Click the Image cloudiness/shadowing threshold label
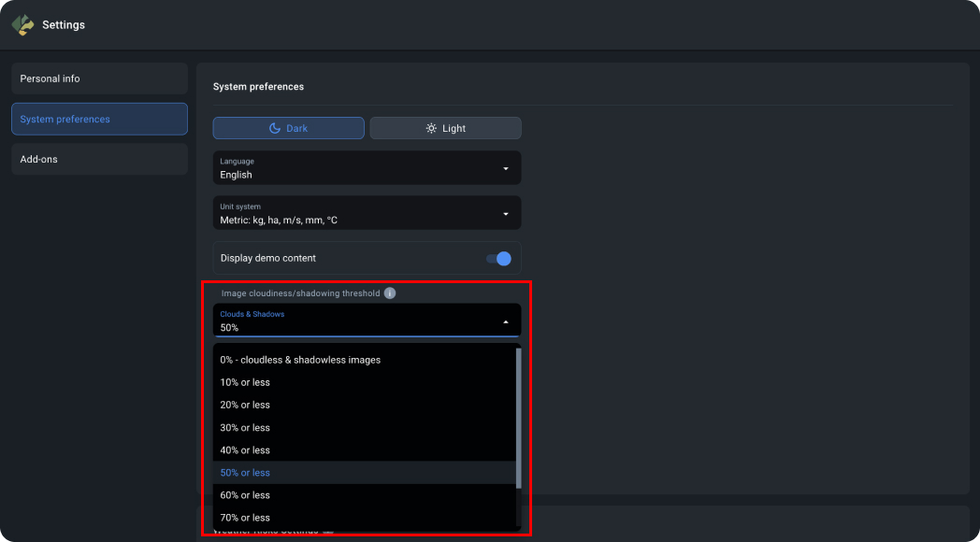The width and height of the screenshot is (980, 542). point(300,293)
